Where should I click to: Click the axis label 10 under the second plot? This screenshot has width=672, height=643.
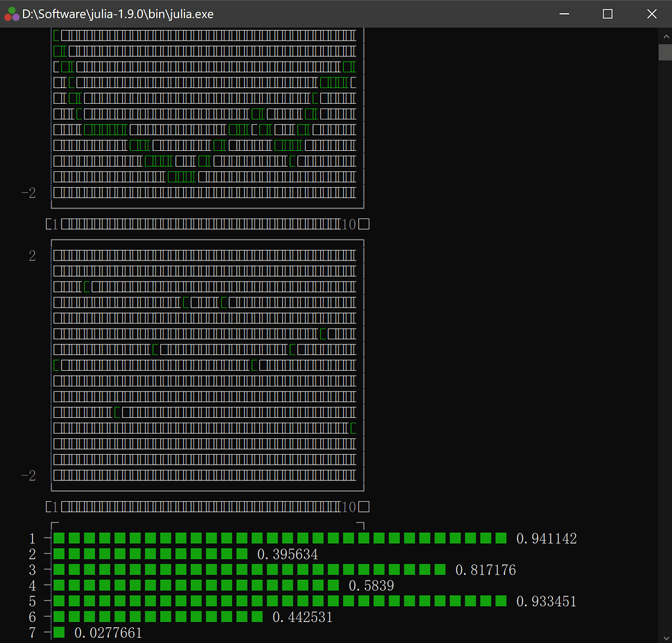[348, 507]
